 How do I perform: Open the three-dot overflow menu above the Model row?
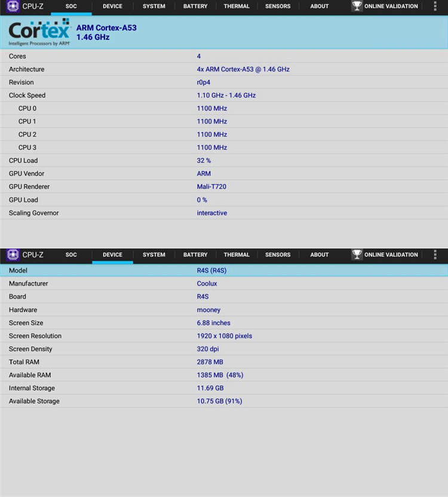click(x=435, y=255)
